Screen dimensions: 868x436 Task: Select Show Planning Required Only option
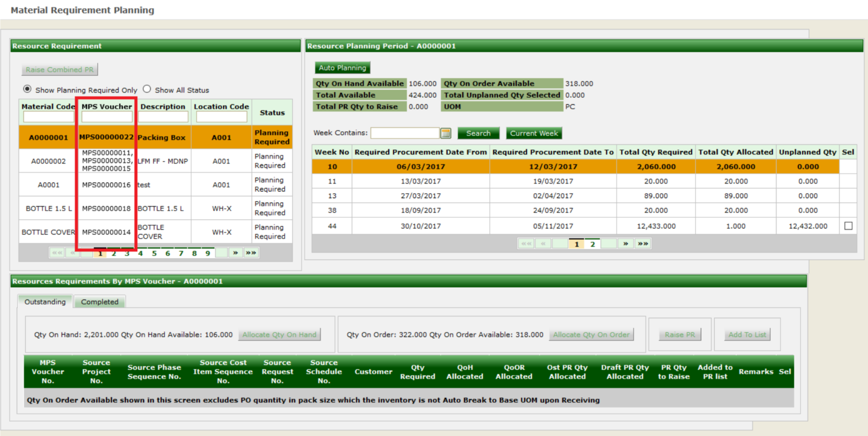[x=27, y=89]
